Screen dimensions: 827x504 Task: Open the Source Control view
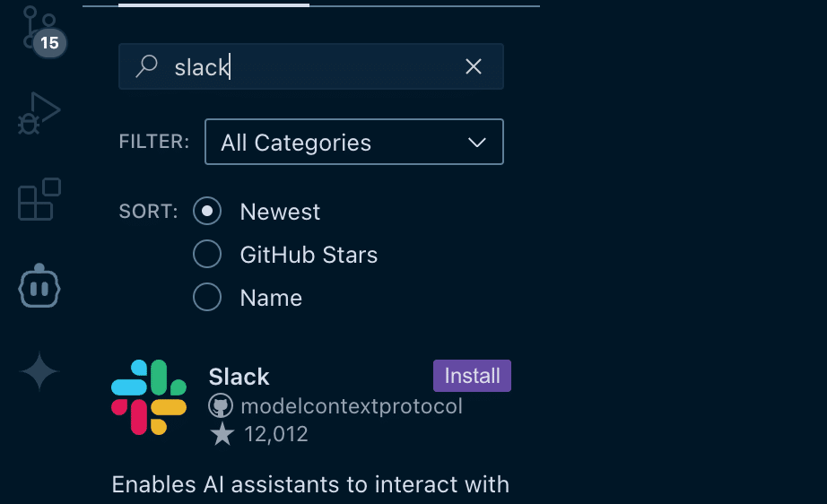click(x=39, y=29)
